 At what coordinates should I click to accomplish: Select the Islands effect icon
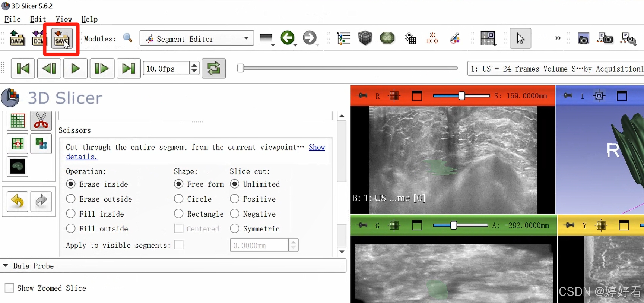pyautogui.click(x=18, y=143)
